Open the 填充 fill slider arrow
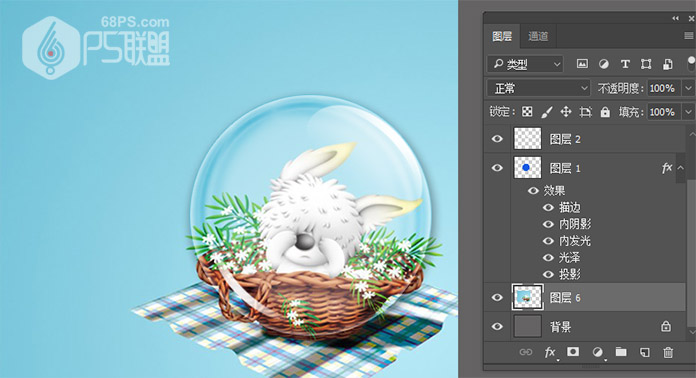 pos(688,111)
